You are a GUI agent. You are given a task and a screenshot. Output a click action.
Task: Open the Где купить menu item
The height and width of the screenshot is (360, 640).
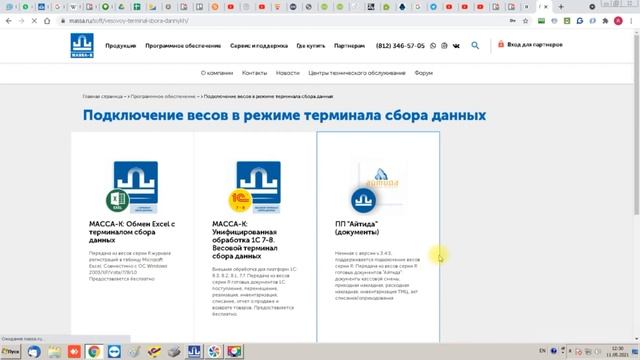(x=311, y=46)
